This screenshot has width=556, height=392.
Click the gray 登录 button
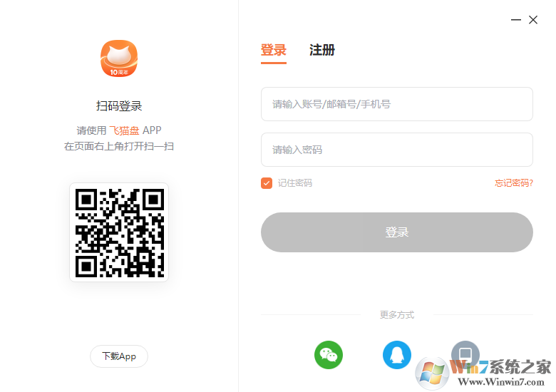click(397, 232)
